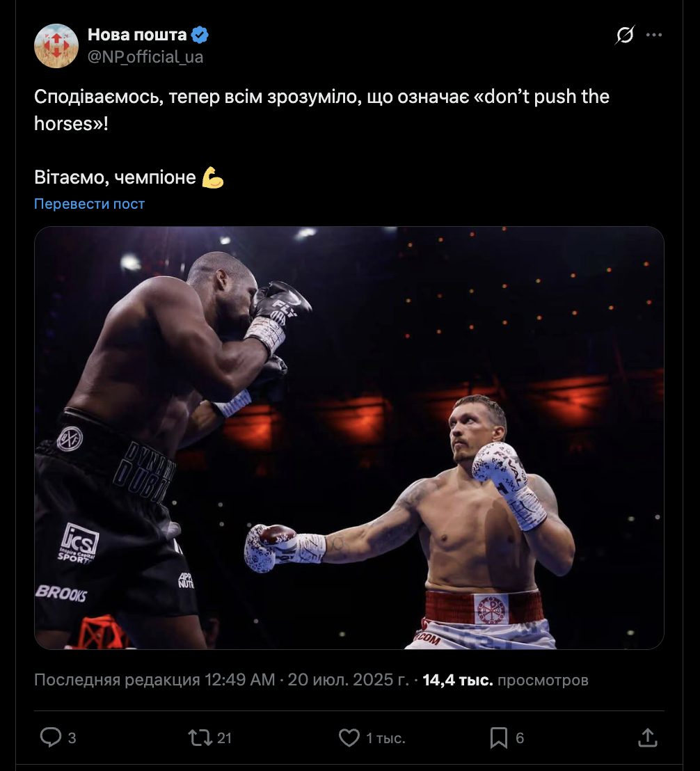The height and width of the screenshot is (771, 700).
Task: Open the boxing match photo
Action: click(x=349, y=438)
